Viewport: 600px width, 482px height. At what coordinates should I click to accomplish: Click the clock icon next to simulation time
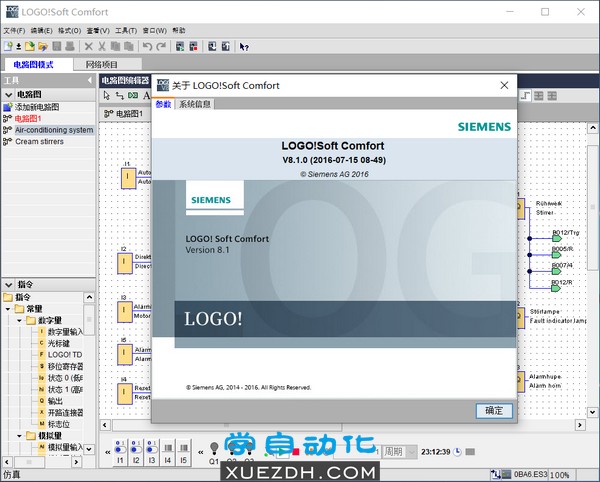[457, 452]
